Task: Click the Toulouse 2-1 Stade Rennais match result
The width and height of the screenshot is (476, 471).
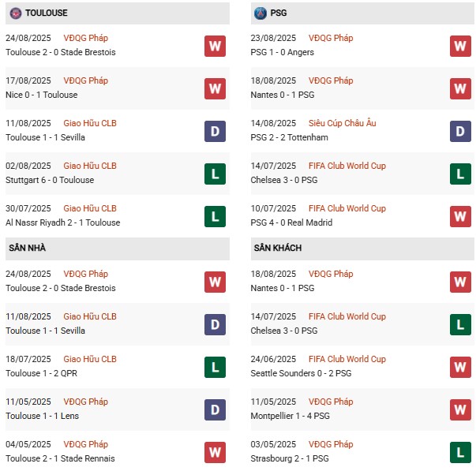Action: click(59, 458)
